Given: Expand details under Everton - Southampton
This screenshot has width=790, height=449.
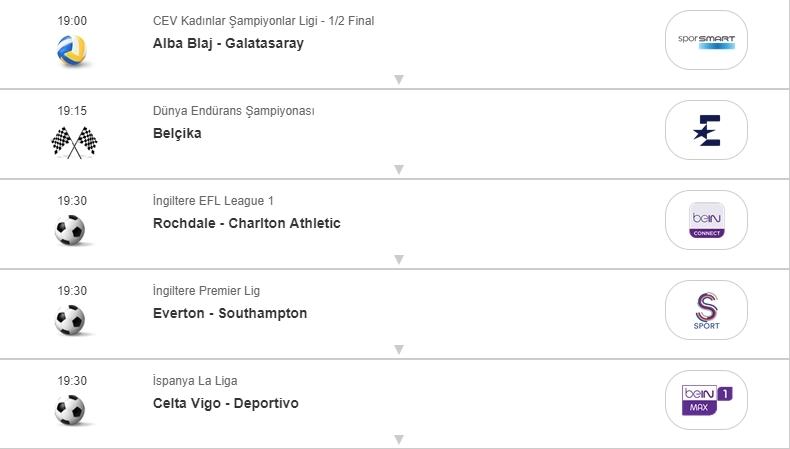Looking at the screenshot, I should coord(398,350).
